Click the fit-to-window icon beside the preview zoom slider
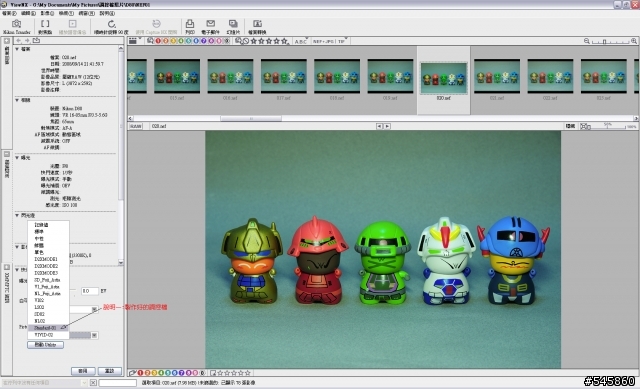Image resolution: width=640 pixels, height=389 pixels. click(x=585, y=126)
